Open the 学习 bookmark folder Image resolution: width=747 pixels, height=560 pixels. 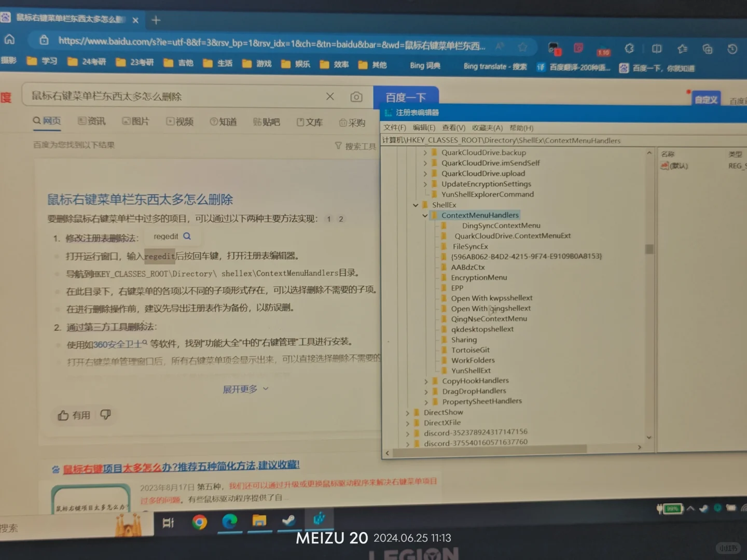pyautogui.click(x=42, y=61)
